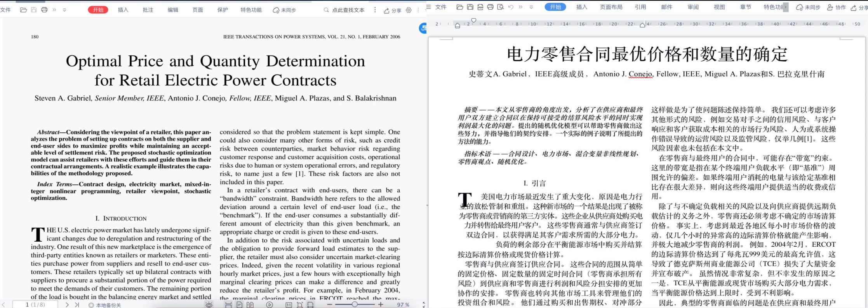Open the 批注 tab in PDF viewer
The image size is (868, 308).
148,10
